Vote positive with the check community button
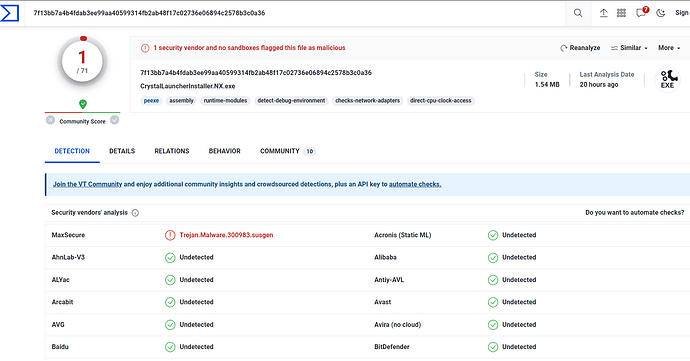The image size is (690, 361). click(114, 120)
